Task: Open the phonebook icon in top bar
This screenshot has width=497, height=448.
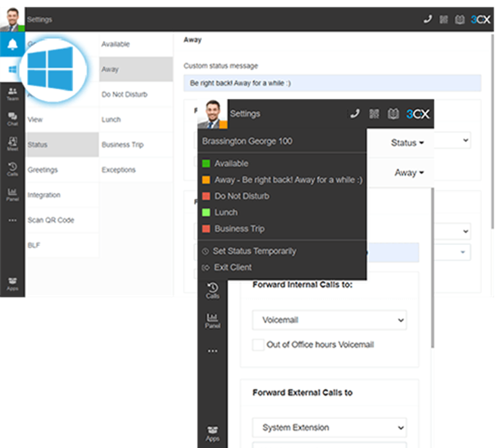Action: [x=459, y=19]
